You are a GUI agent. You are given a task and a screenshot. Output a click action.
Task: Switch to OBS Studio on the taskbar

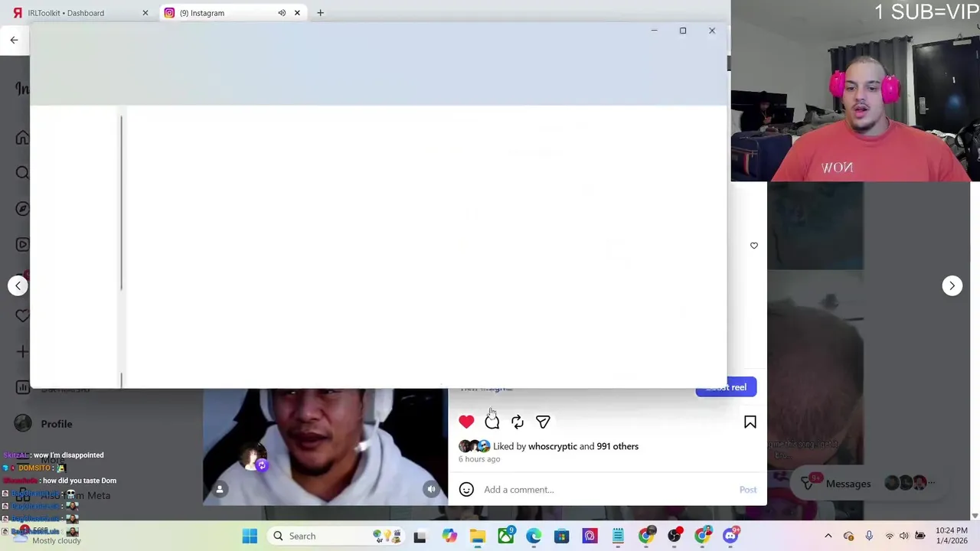point(675,536)
